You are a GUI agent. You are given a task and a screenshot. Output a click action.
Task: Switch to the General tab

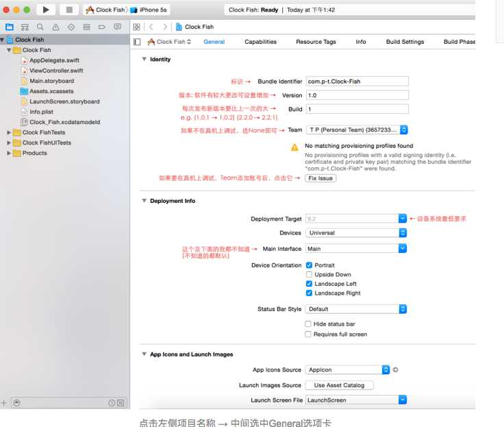coord(214,42)
